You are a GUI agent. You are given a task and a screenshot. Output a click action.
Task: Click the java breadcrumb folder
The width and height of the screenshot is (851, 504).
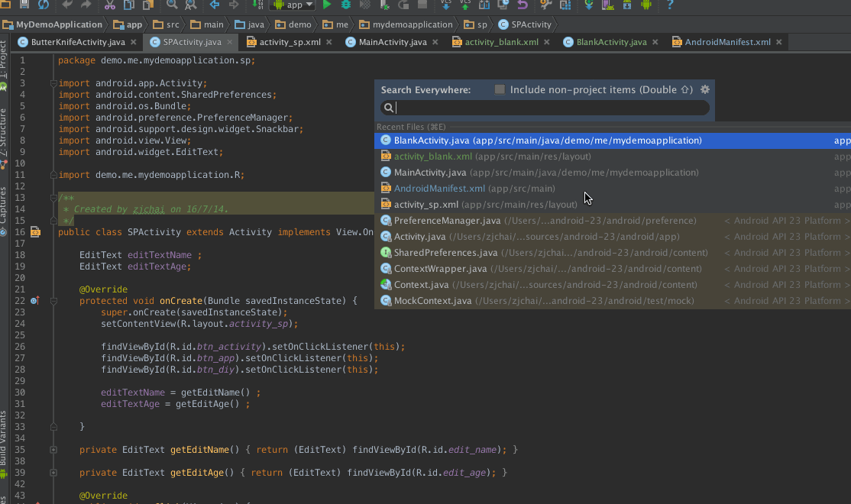[249, 24]
